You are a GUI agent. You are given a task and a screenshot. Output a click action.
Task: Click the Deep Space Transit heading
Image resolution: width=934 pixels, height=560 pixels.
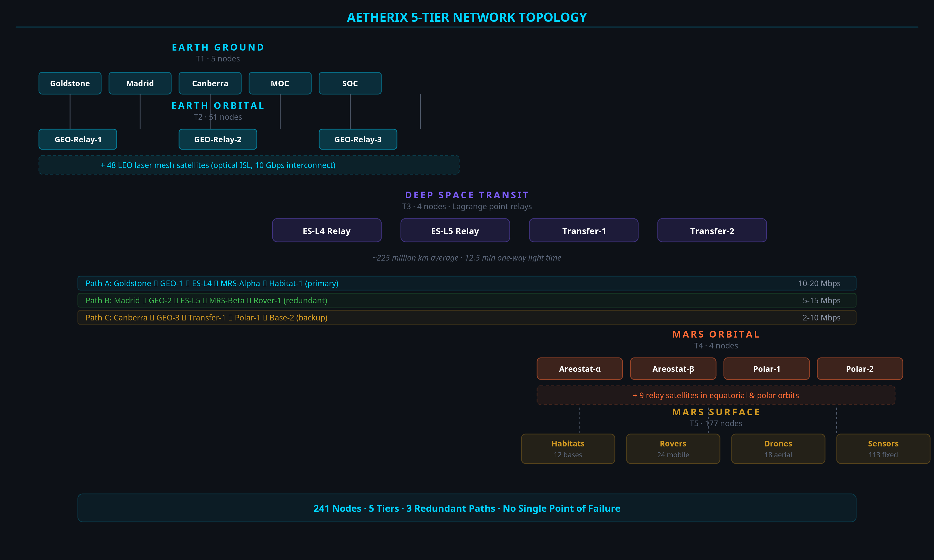click(x=467, y=195)
